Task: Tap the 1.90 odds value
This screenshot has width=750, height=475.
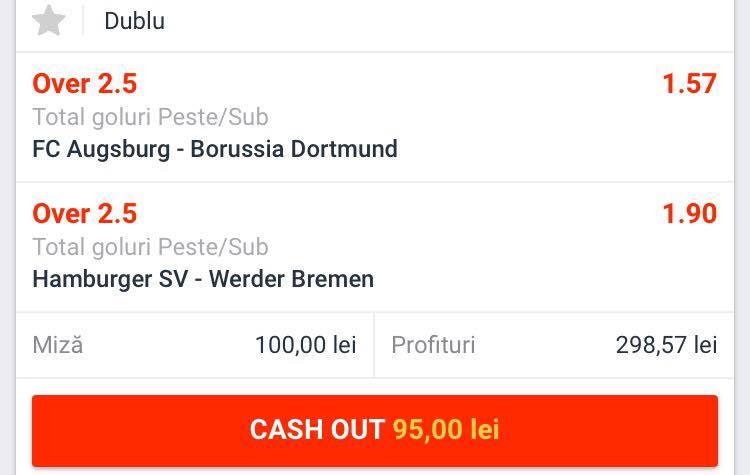Action: [x=689, y=213]
